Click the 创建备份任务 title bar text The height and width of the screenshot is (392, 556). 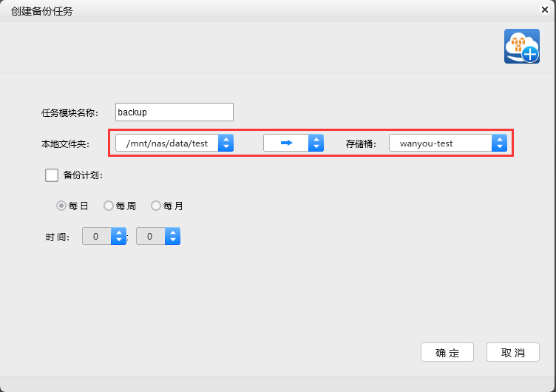coord(42,11)
